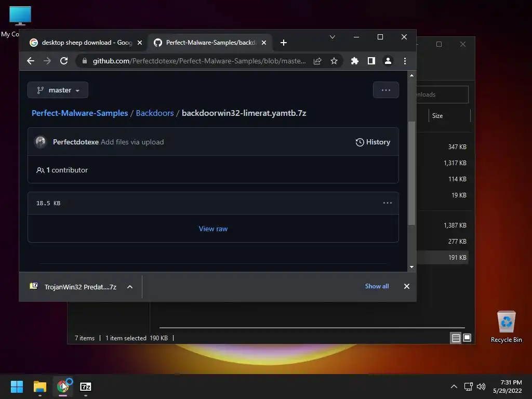Select the Recycle Bin desktop icon

pos(506,327)
